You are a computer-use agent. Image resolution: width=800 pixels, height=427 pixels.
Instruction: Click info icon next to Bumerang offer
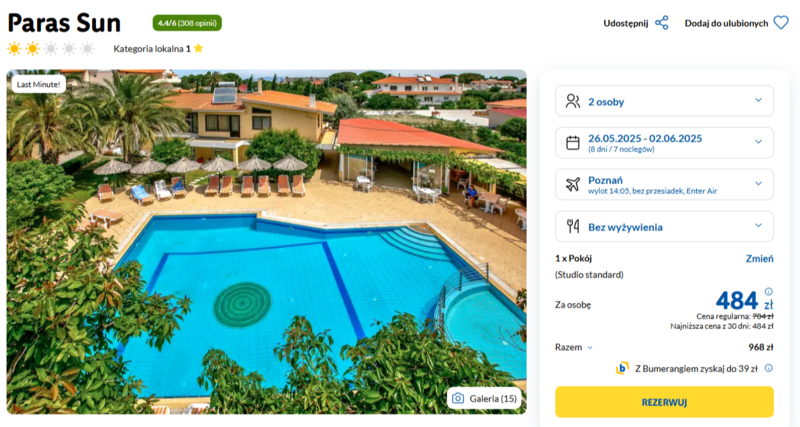pos(768,368)
